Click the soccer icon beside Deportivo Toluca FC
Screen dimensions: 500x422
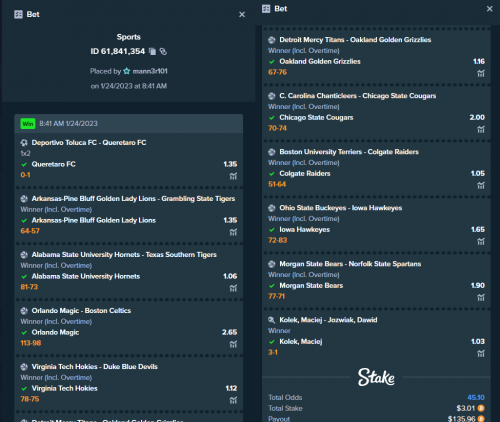(24, 143)
